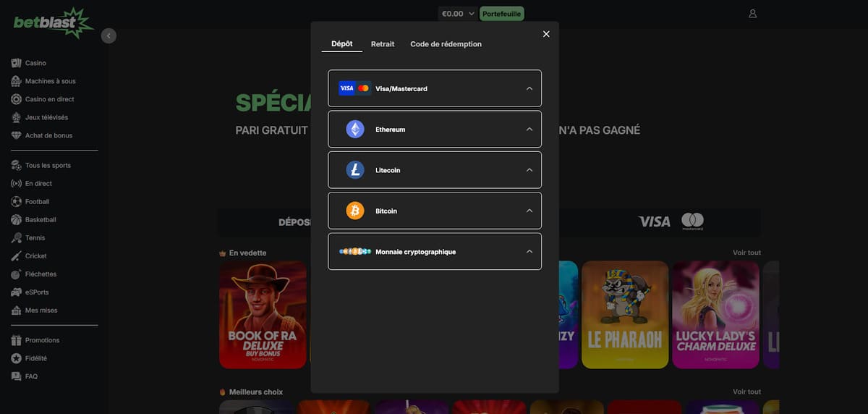Open the user account icon
Viewport: 868px width, 414px height.
(752, 13)
